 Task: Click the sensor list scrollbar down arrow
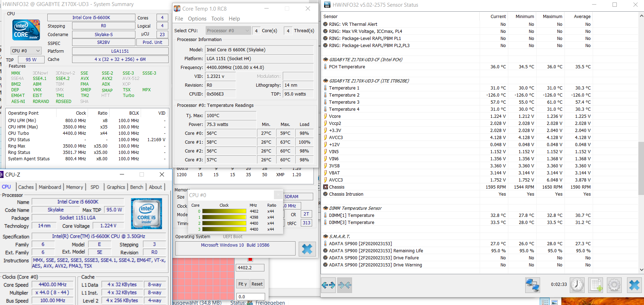click(641, 270)
